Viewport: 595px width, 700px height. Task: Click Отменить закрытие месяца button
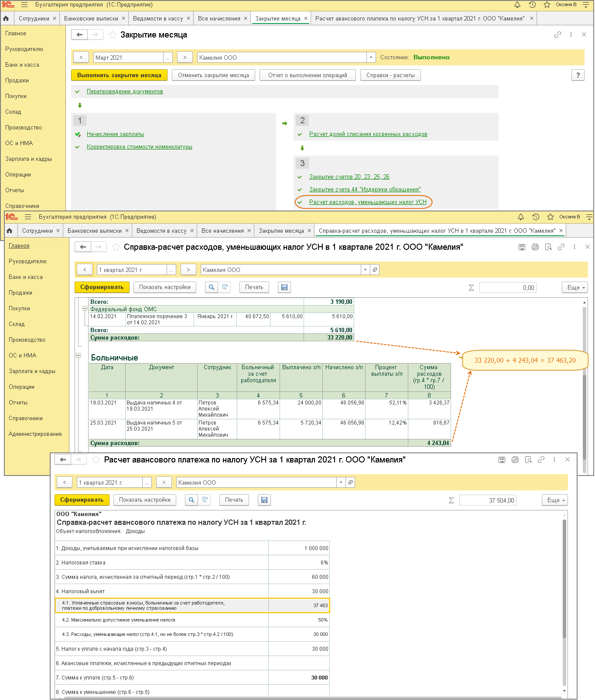click(x=213, y=75)
